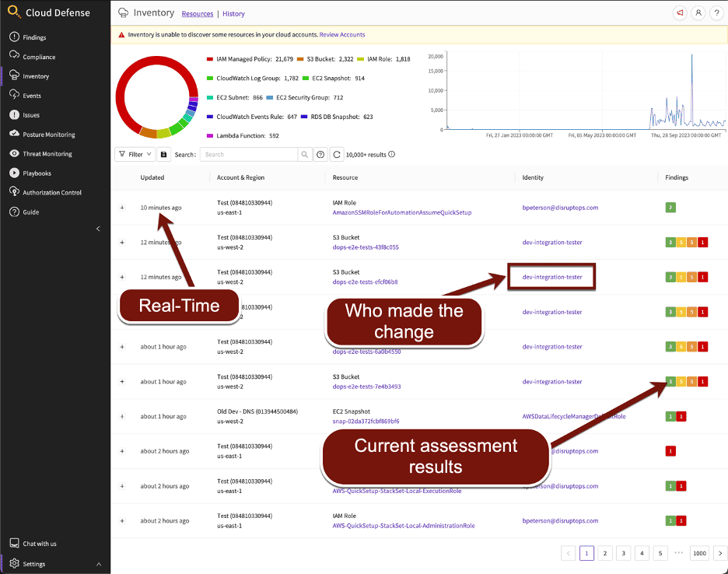This screenshot has width=728, height=574.
Task: Click the Playbooks play icon
Action: click(x=15, y=173)
